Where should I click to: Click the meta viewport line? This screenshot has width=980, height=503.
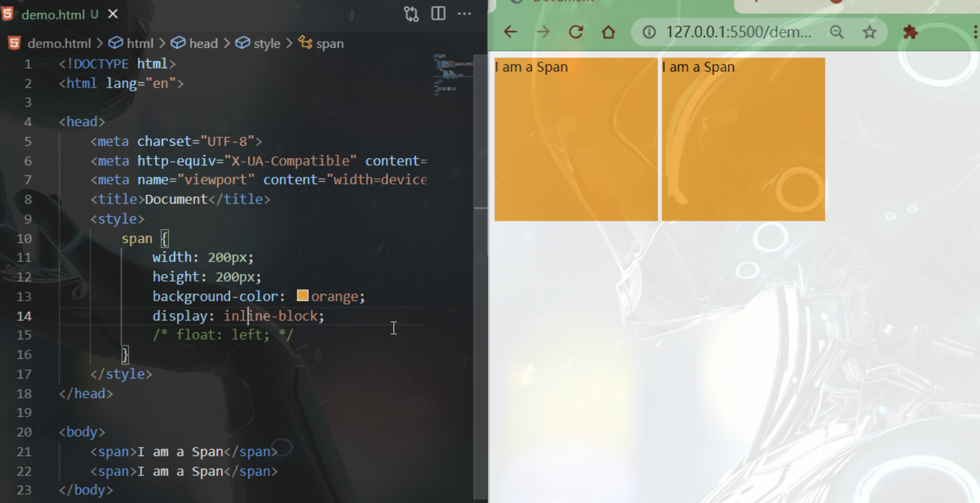(x=259, y=180)
